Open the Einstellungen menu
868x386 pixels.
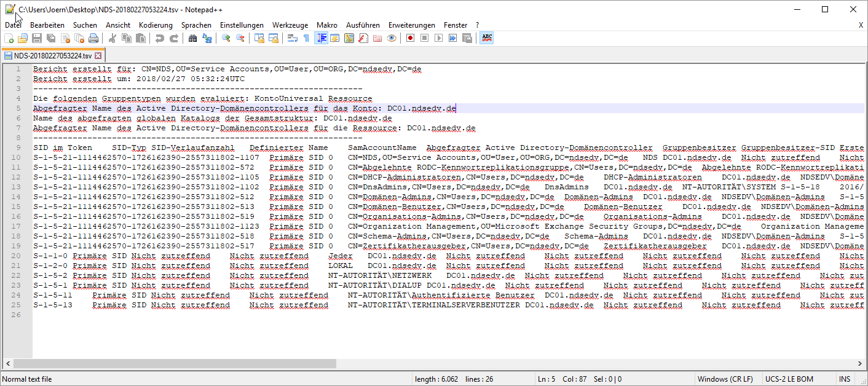click(242, 25)
